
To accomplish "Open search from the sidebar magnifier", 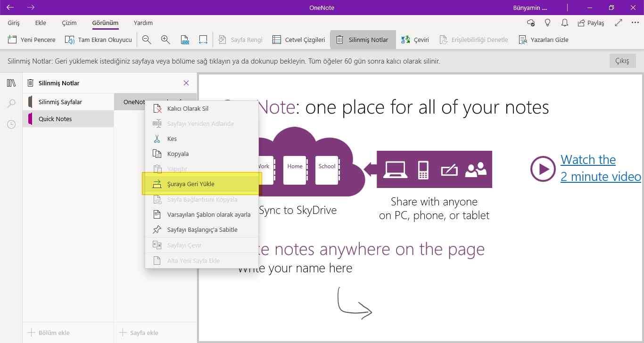I will tap(11, 104).
